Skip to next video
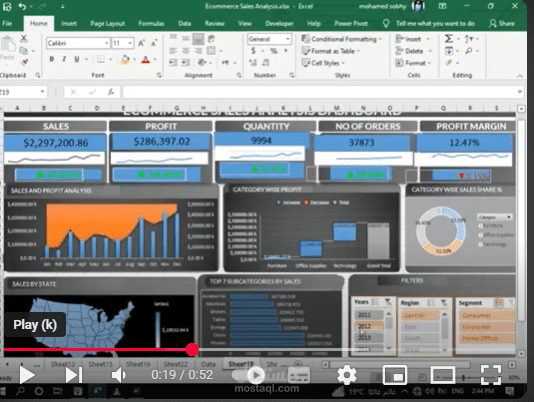534x402 pixels. (x=74, y=375)
